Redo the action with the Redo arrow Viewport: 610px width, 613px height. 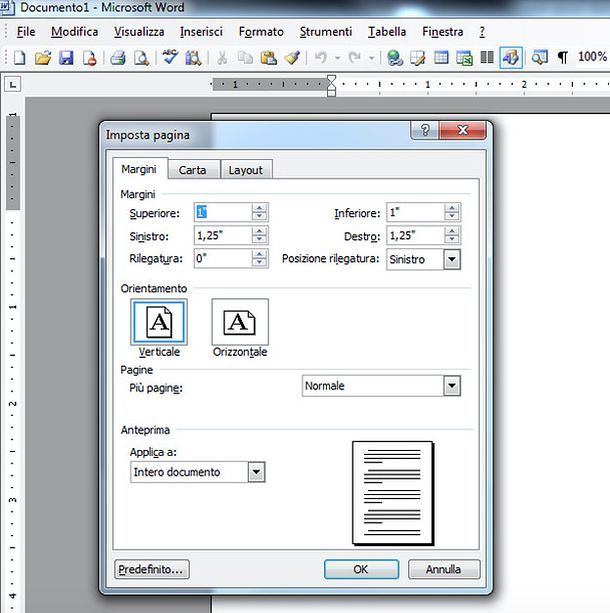tap(355, 58)
